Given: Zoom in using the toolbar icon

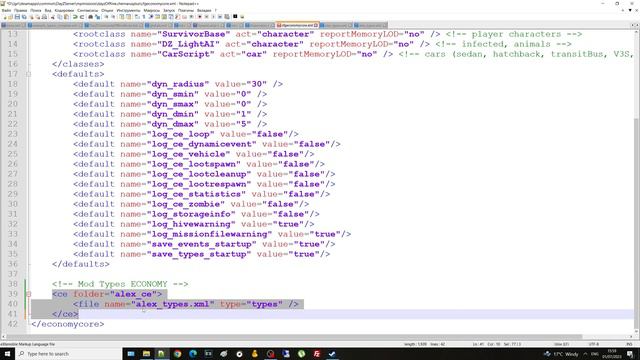Looking at the screenshot, I should pyautogui.click(x=106, y=17).
